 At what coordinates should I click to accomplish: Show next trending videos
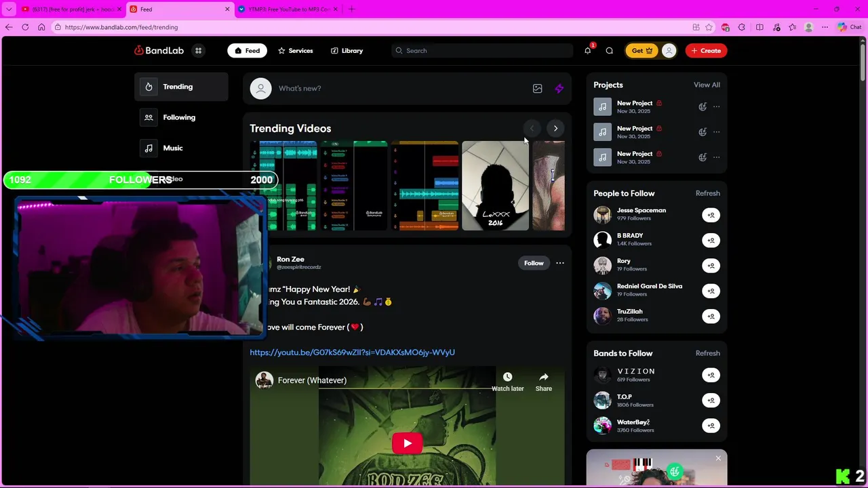555,128
